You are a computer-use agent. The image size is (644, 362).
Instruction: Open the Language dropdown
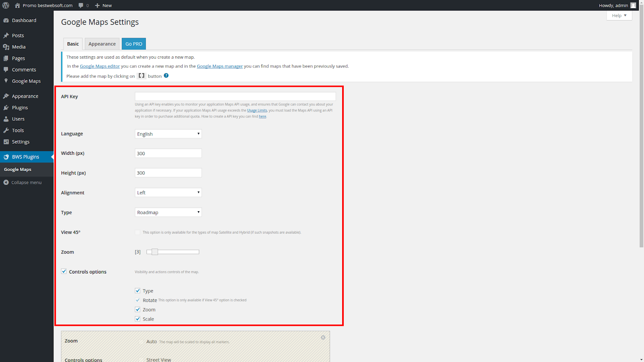point(168,134)
